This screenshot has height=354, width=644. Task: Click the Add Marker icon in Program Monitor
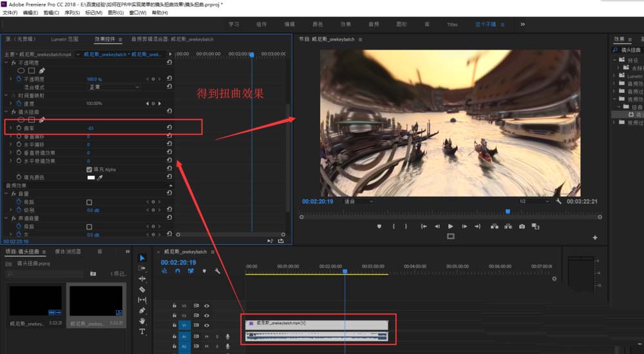pos(379,226)
